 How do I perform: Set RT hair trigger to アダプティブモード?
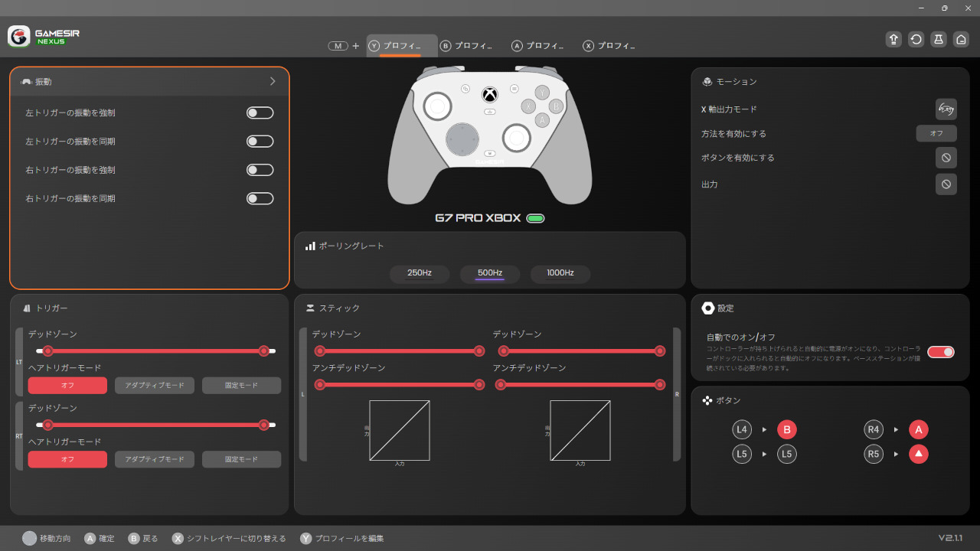coord(155,459)
